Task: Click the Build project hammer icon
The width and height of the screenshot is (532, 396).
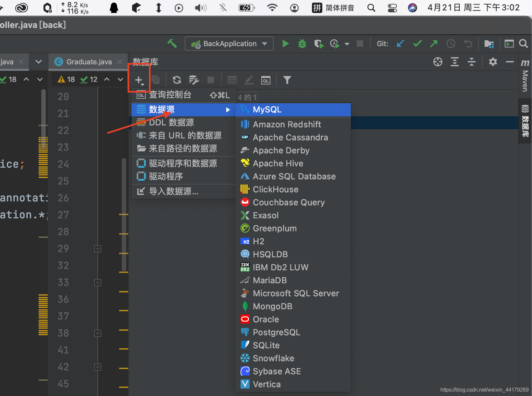Action: [172, 44]
